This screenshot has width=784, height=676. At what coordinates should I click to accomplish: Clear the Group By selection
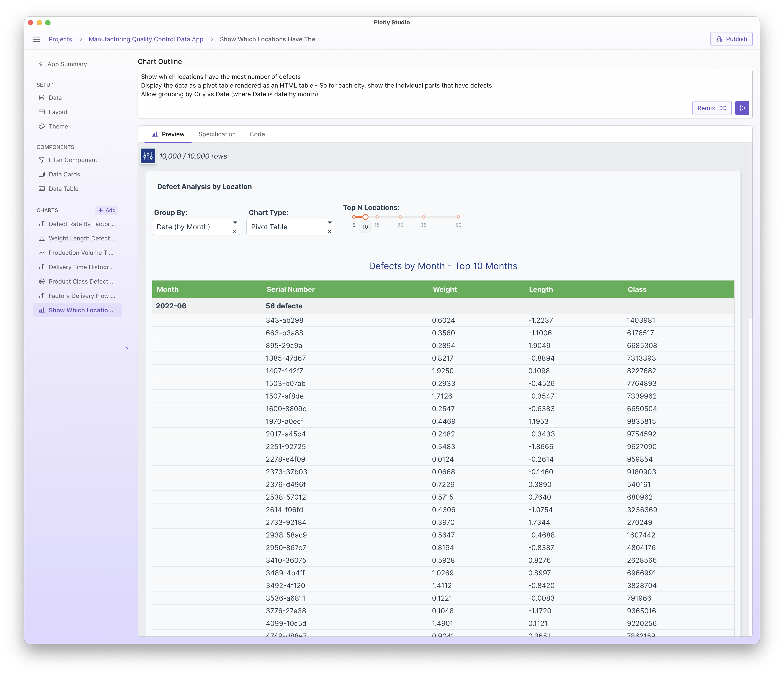[235, 232]
